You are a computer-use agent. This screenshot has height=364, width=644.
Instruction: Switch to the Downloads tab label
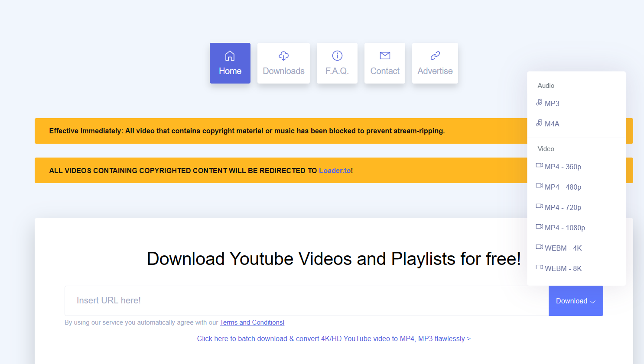coord(283,71)
